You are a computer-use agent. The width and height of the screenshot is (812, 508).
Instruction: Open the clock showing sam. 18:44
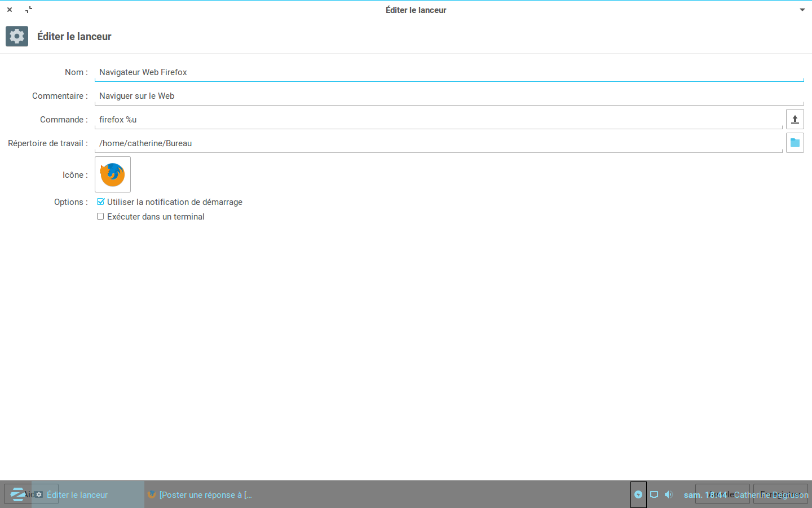tap(705, 494)
